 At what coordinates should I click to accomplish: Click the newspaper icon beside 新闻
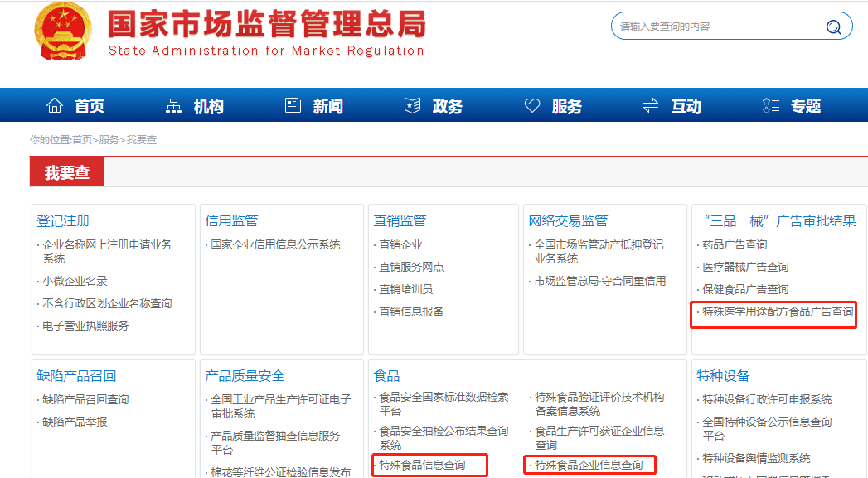pyautogui.click(x=293, y=105)
